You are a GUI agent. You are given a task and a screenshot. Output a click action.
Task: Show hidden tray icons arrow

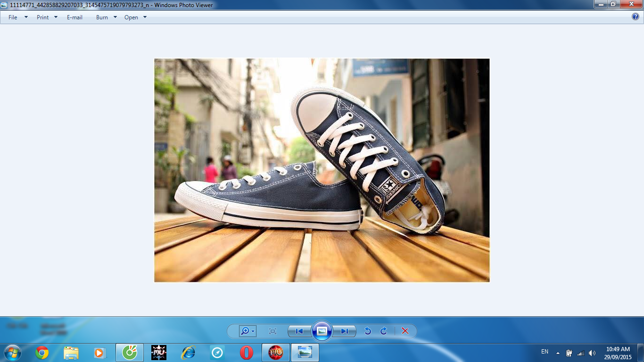coord(558,353)
